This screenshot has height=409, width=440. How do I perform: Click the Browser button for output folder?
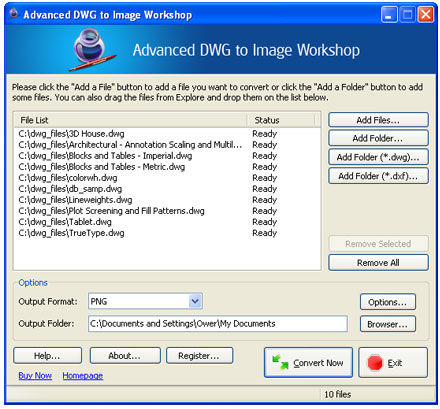tap(388, 324)
